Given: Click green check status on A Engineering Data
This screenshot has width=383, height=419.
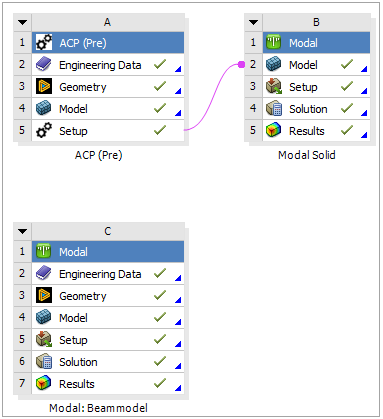Looking at the screenshot, I should 160,64.
